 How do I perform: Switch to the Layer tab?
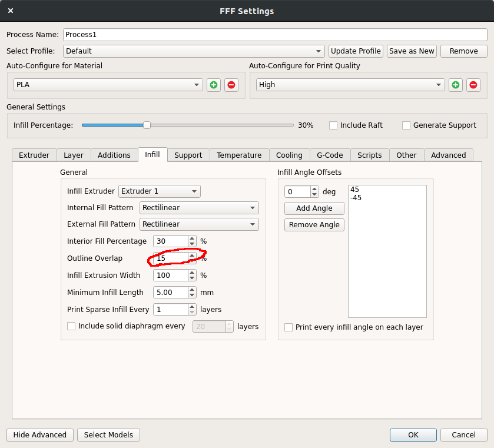pos(74,155)
